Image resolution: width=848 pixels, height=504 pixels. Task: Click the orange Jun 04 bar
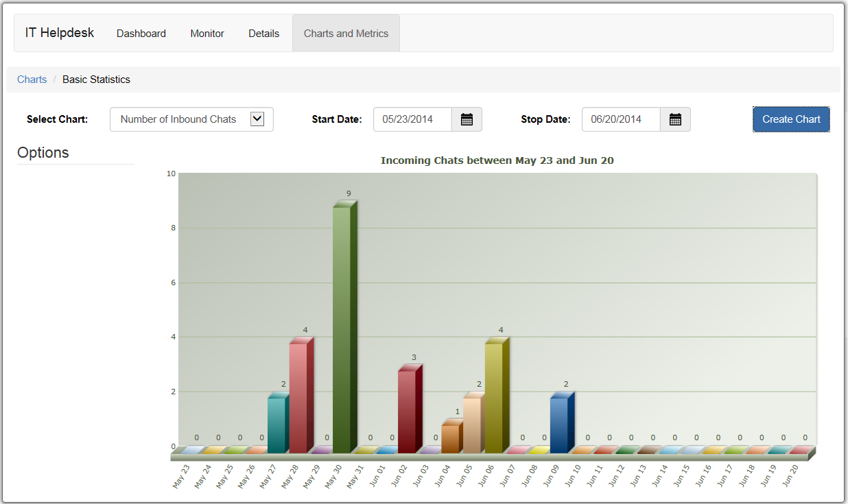coord(453,436)
